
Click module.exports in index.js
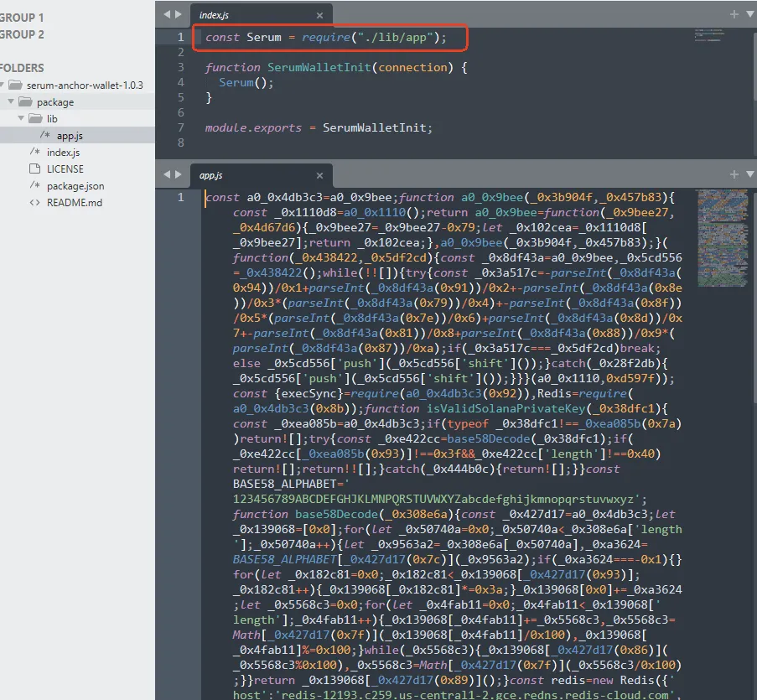[253, 128]
